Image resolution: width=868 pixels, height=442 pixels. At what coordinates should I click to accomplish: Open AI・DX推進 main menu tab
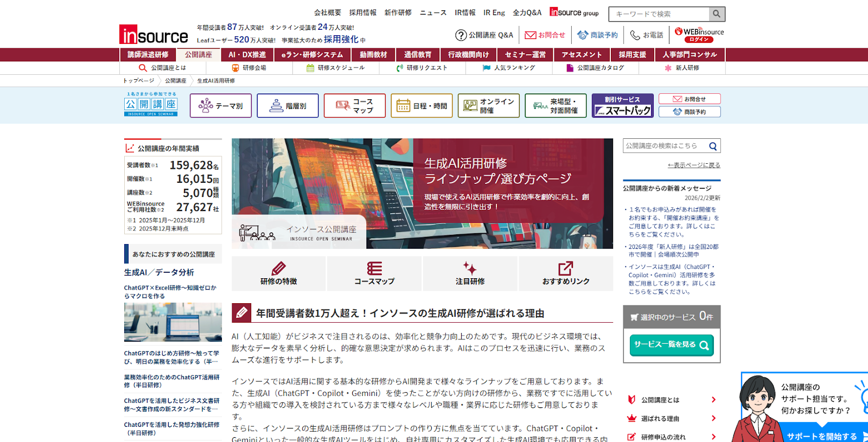[x=247, y=55]
